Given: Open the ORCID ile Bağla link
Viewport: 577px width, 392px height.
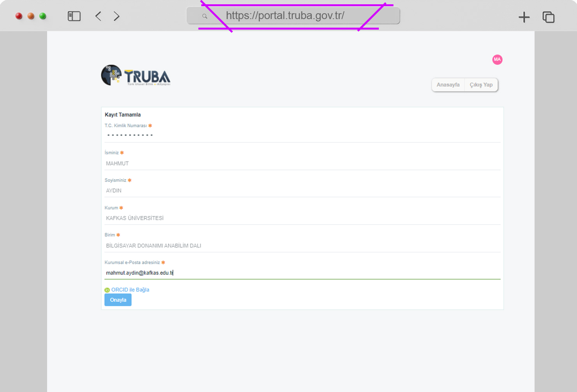Looking at the screenshot, I should coord(130,290).
